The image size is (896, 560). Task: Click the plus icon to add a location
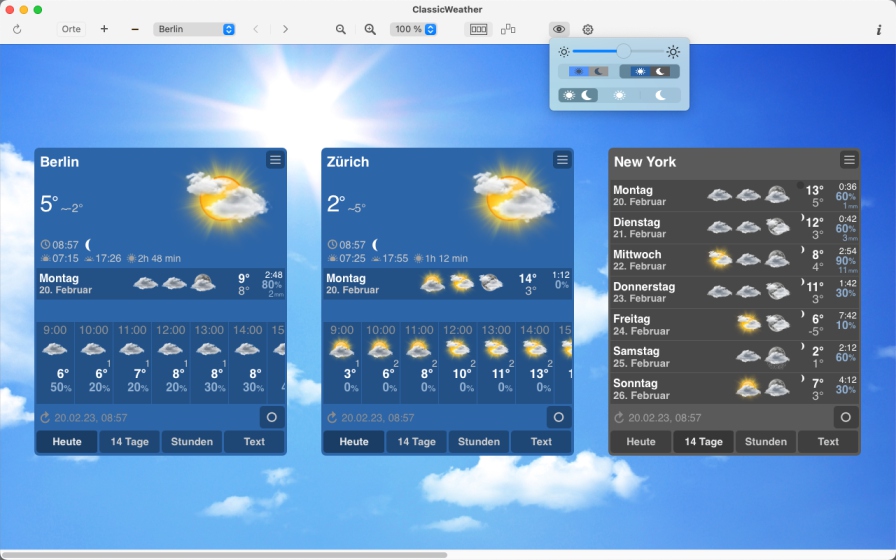pyautogui.click(x=104, y=29)
